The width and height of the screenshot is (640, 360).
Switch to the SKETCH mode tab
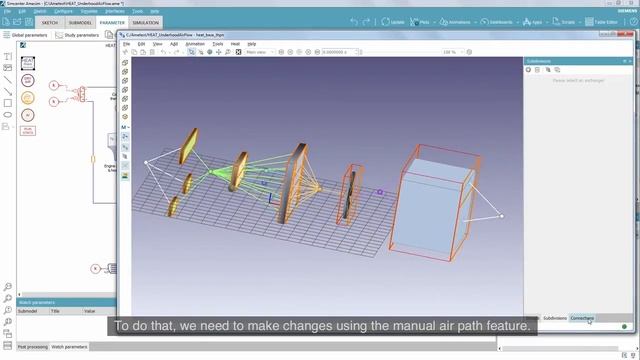pyautogui.click(x=50, y=22)
